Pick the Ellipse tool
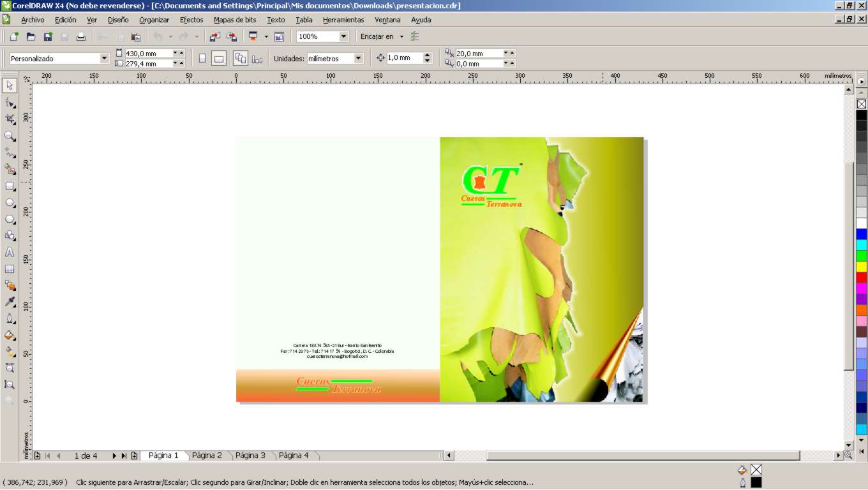 pyautogui.click(x=10, y=203)
